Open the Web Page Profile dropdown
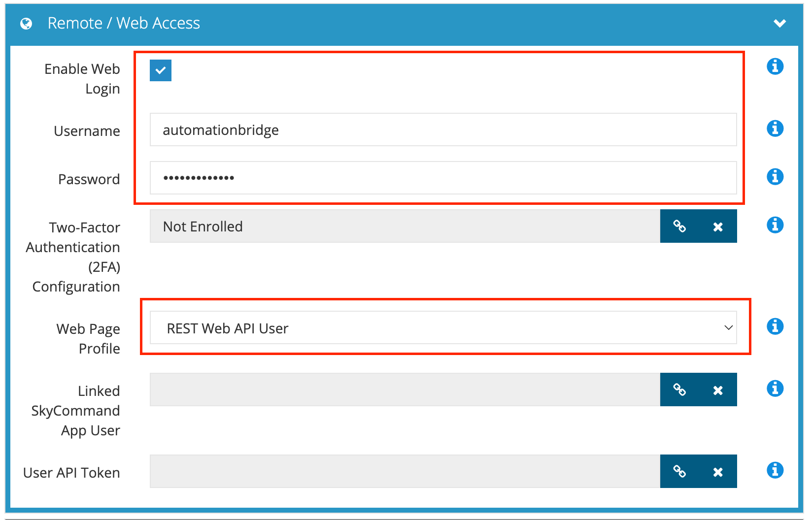 pos(443,328)
